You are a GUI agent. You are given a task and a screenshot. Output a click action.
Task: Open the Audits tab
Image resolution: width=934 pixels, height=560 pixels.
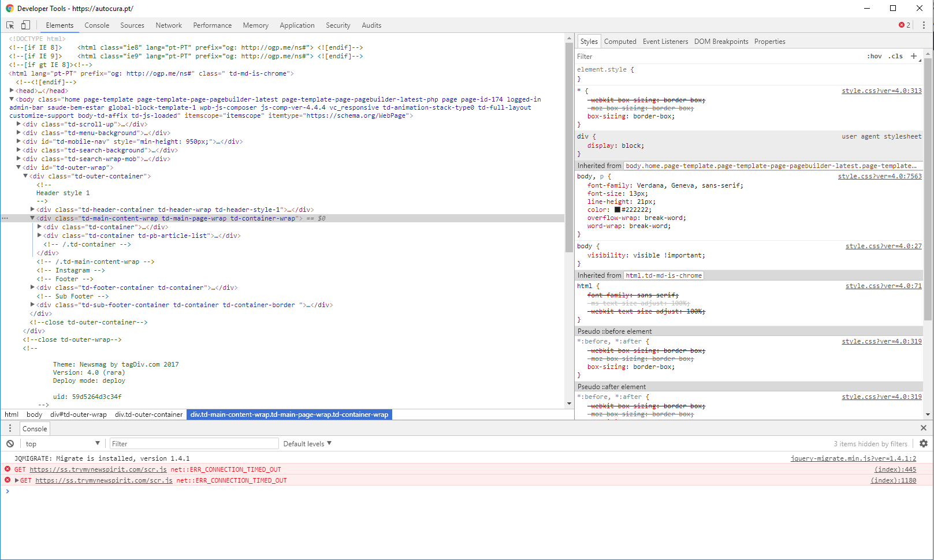click(x=371, y=25)
